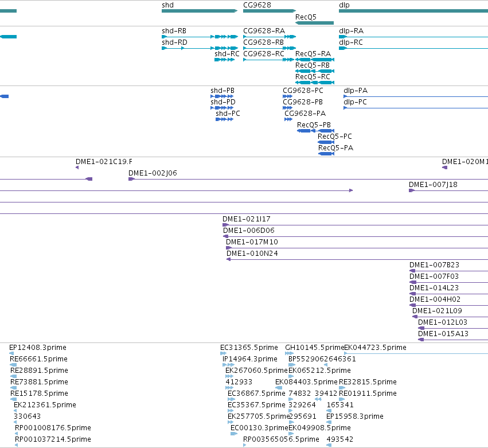Select EST IP14964.3prime

229,365
